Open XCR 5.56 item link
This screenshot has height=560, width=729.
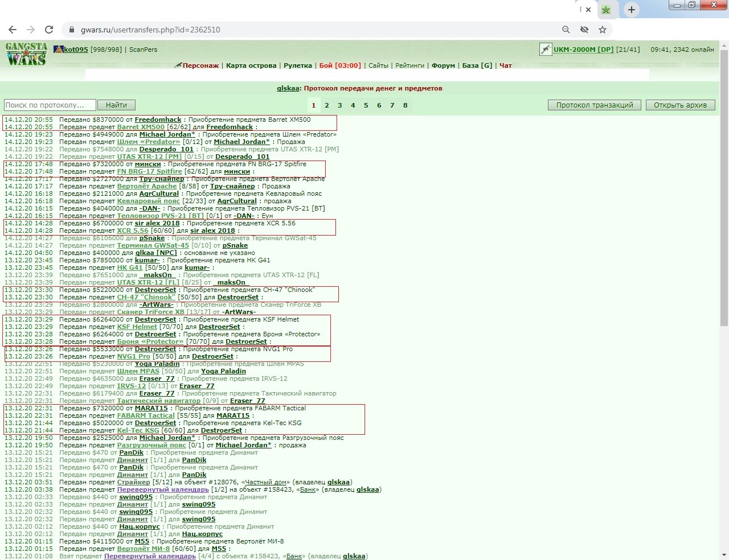click(133, 230)
